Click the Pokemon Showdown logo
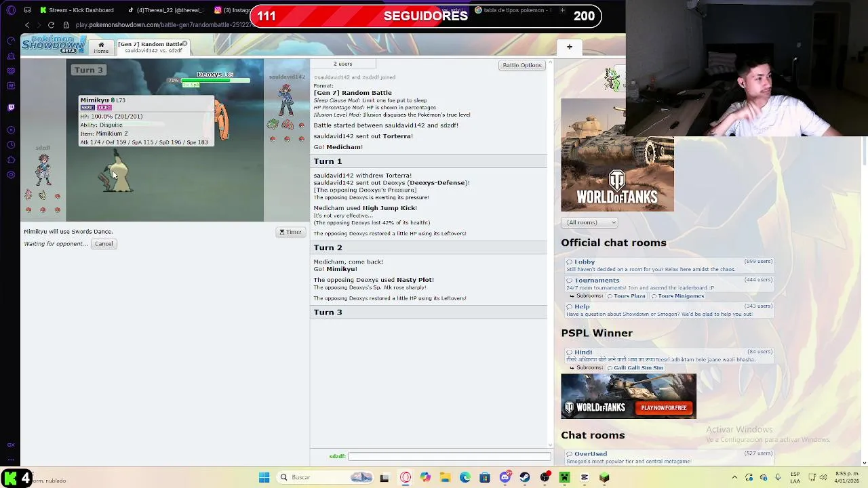Viewport: 868px width, 488px height. click(53, 45)
